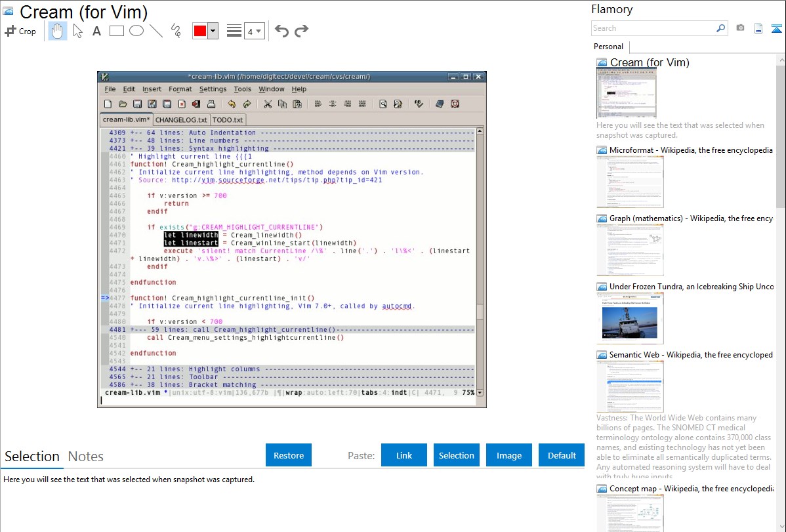Click the Paste Image button
Screen dimensions: 786x532
[x=509, y=455]
